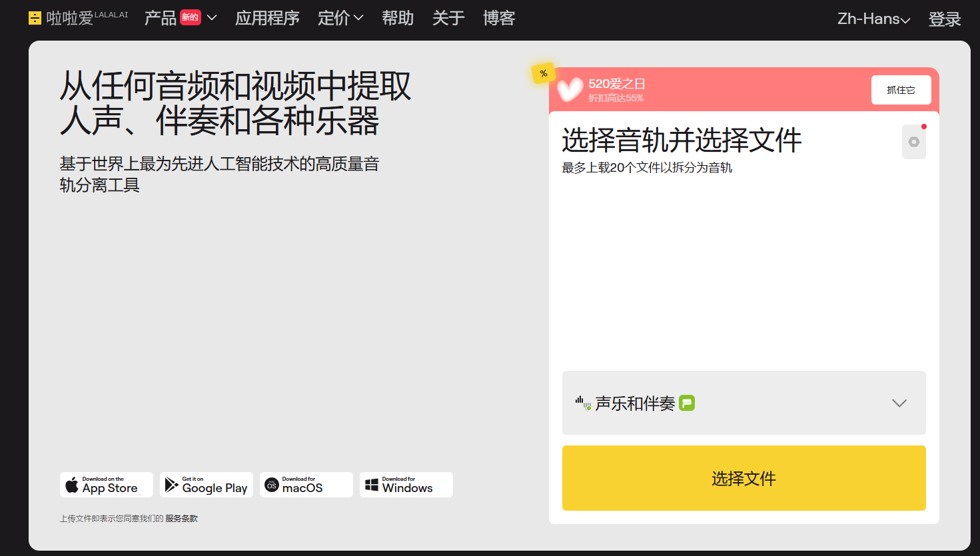
Task: Open the Google Play download badge
Action: point(207,485)
